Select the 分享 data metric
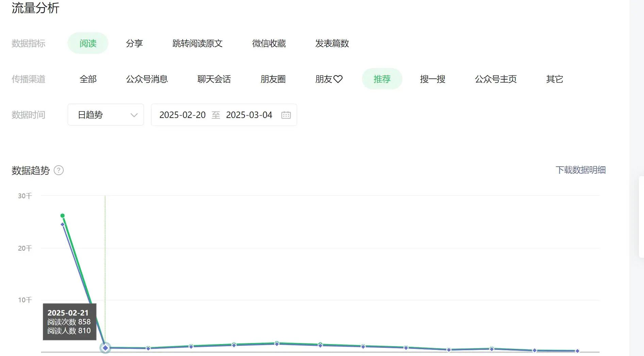Image resolution: width=644 pixels, height=356 pixels. [134, 43]
